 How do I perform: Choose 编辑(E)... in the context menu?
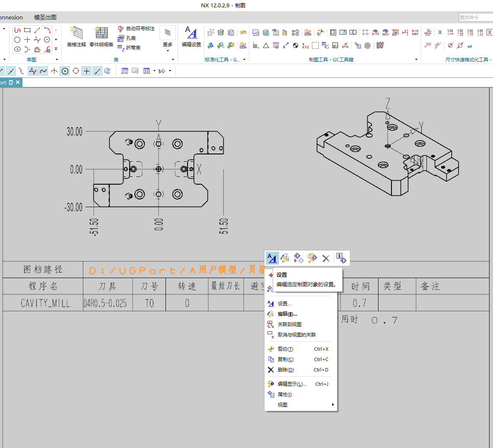tap(301, 314)
